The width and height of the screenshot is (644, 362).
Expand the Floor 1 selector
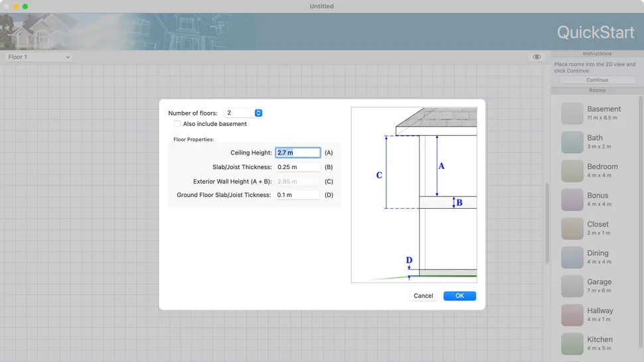[39, 57]
